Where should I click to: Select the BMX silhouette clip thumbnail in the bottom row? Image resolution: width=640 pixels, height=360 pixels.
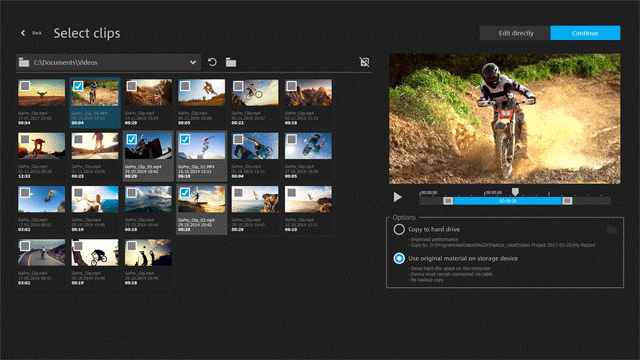(95, 253)
